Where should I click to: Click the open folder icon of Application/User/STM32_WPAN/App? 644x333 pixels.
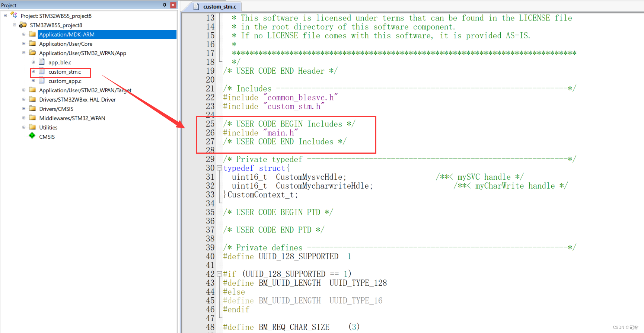(33, 53)
